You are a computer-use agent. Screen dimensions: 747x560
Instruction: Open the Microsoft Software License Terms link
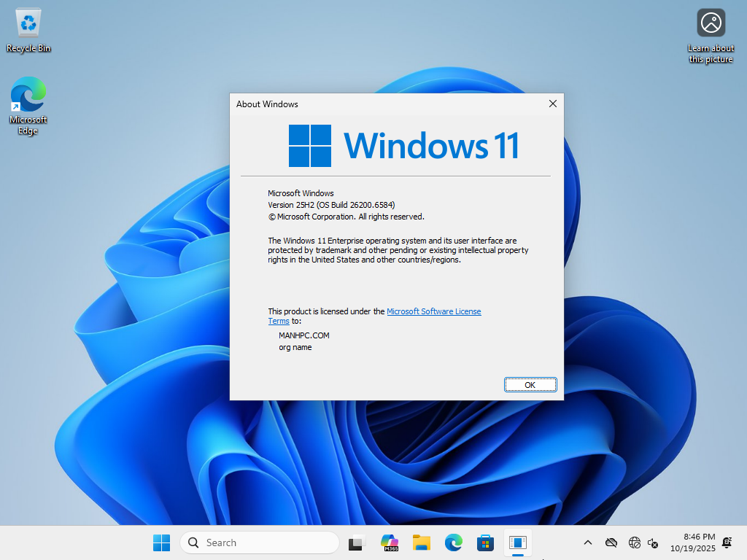(x=433, y=311)
